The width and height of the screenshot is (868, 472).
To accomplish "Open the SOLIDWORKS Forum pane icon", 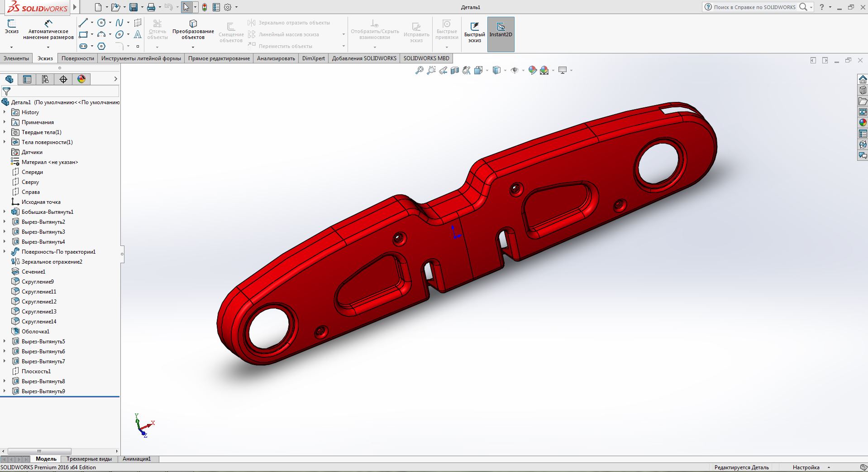I will point(863,155).
